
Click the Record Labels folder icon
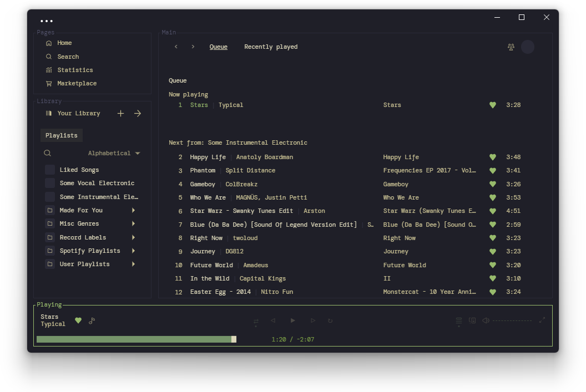(50, 237)
